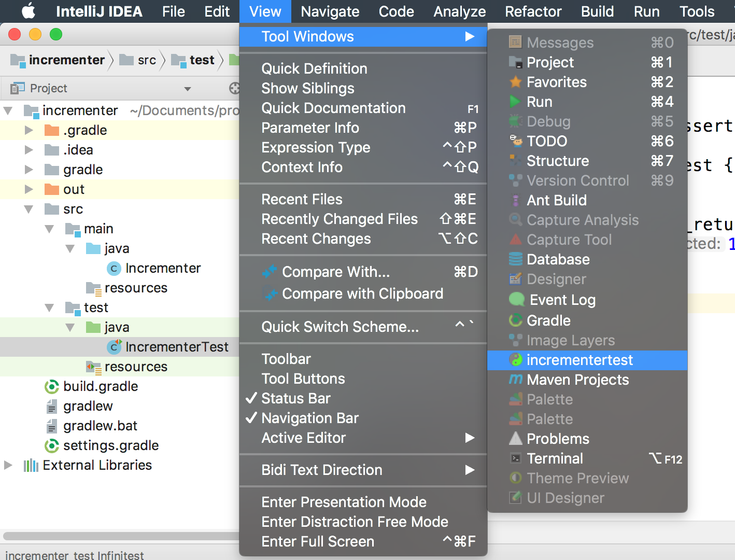The width and height of the screenshot is (735, 560).
Task: Click the Incrementer class icon in tree
Action: coord(114,268)
